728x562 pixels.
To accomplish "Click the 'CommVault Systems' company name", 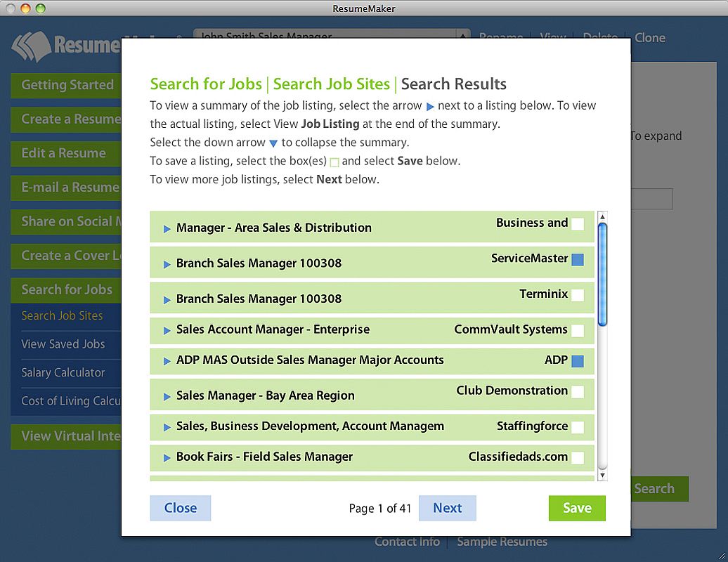I will pos(511,329).
